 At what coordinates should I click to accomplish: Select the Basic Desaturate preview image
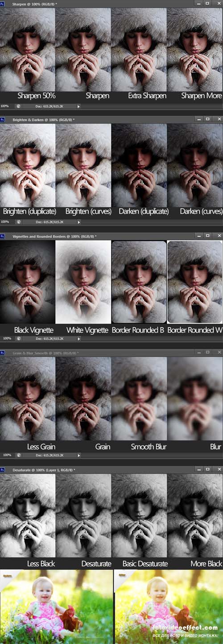pyautogui.click(x=139, y=515)
